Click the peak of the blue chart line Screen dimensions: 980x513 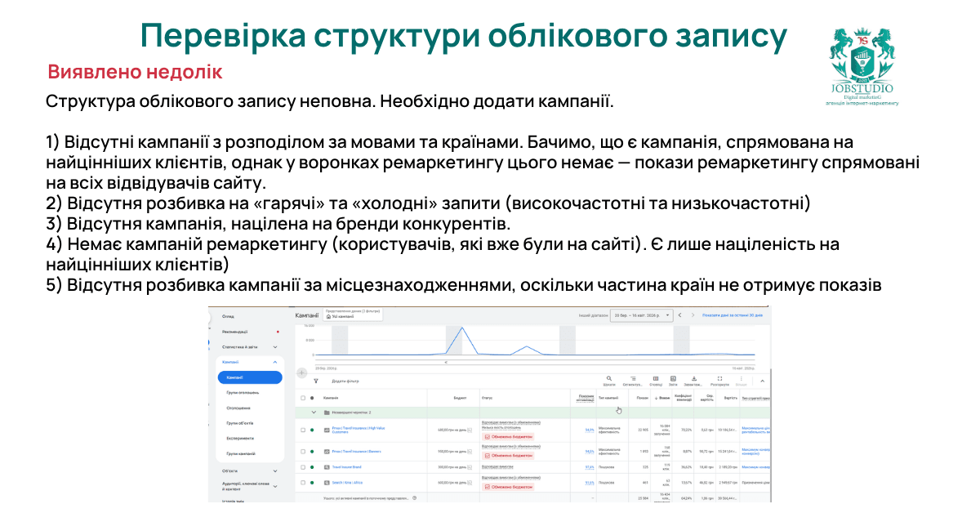click(x=462, y=328)
